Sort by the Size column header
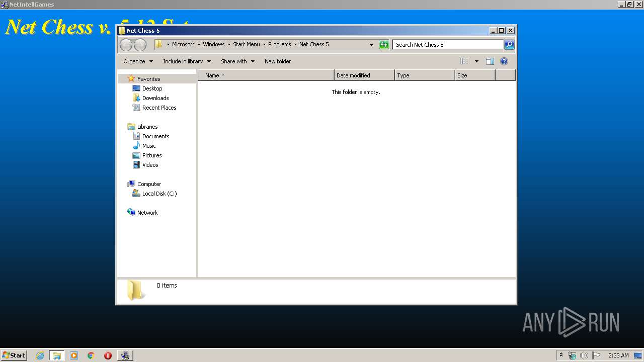This screenshot has width=644, height=362. 475,75
